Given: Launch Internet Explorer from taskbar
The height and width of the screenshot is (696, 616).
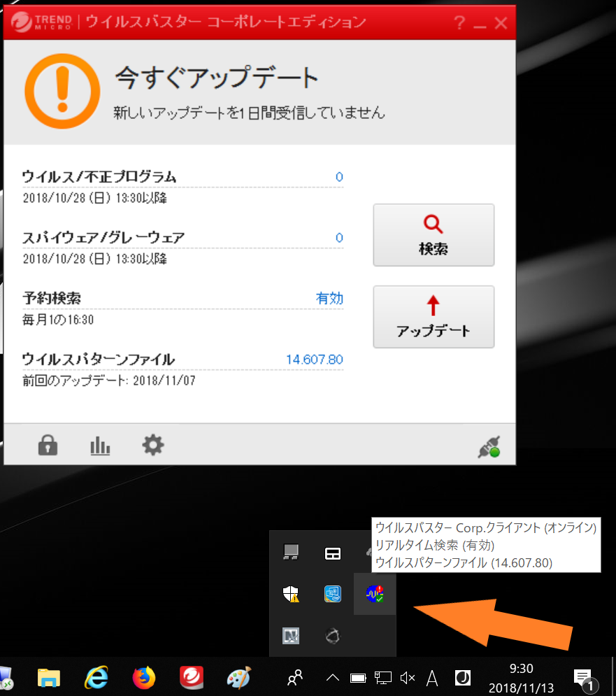Looking at the screenshot, I should point(96,677).
